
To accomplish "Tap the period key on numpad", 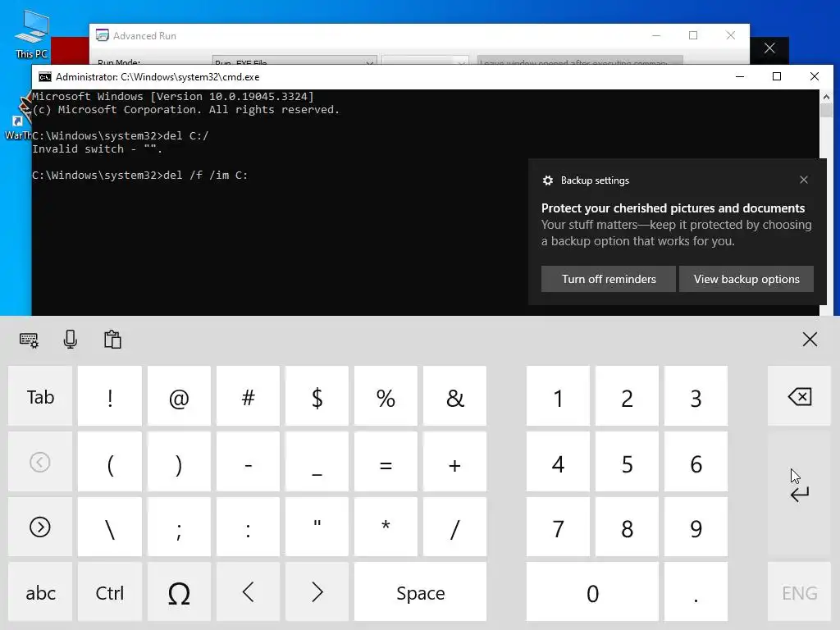I will click(696, 592).
